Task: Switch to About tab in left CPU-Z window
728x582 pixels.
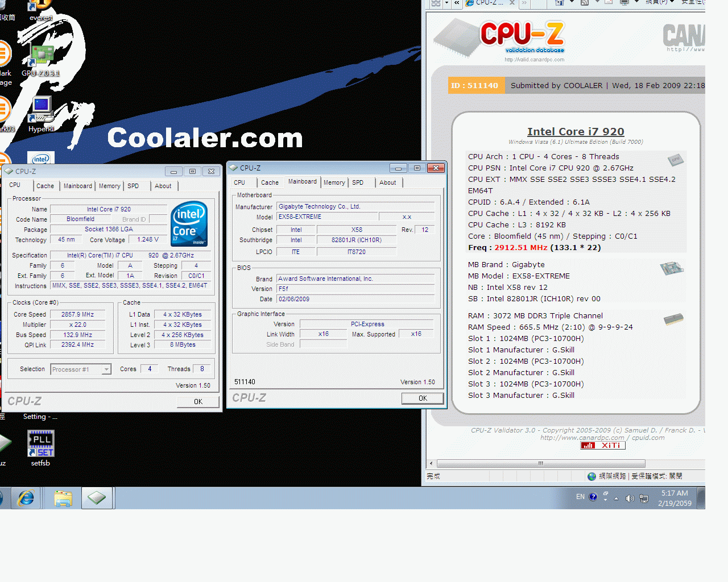Action: click(x=163, y=186)
